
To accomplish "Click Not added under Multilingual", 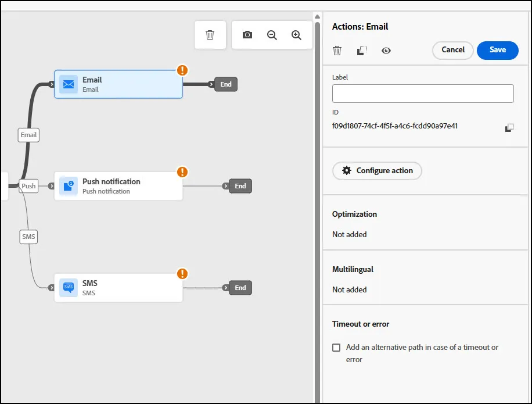I will pyautogui.click(x=350, y=290).
